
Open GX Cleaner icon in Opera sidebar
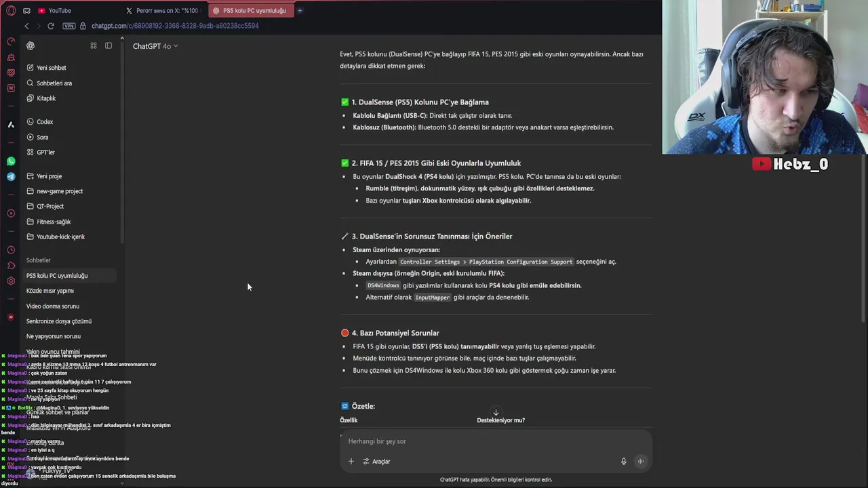click(x=11, y=57)
